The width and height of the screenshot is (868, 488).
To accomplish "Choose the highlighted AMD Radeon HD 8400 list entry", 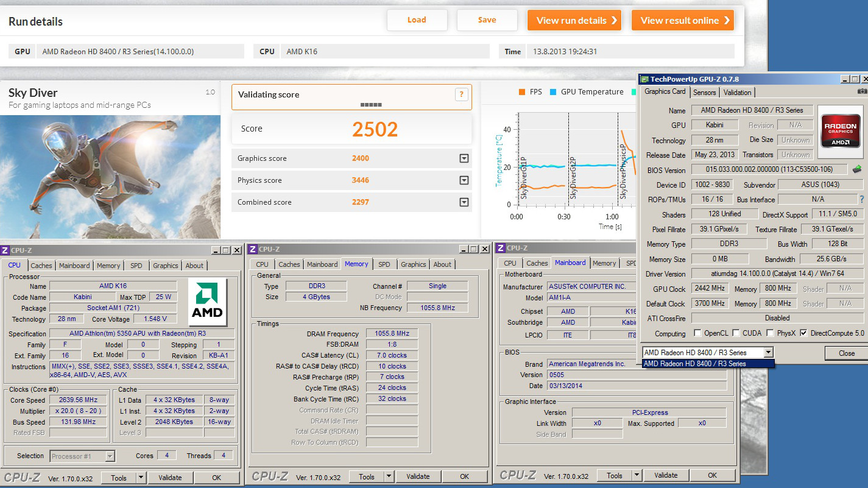I will pyautogui.click(x=708, y=364).
